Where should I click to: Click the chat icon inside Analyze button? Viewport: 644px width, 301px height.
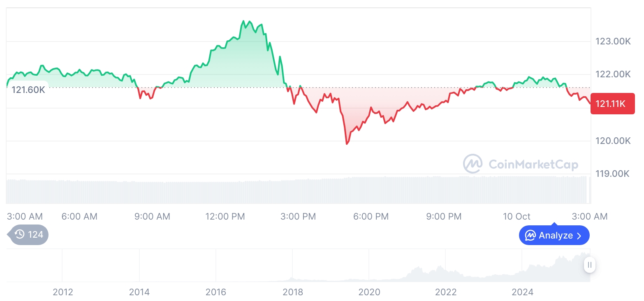[530, 236]
